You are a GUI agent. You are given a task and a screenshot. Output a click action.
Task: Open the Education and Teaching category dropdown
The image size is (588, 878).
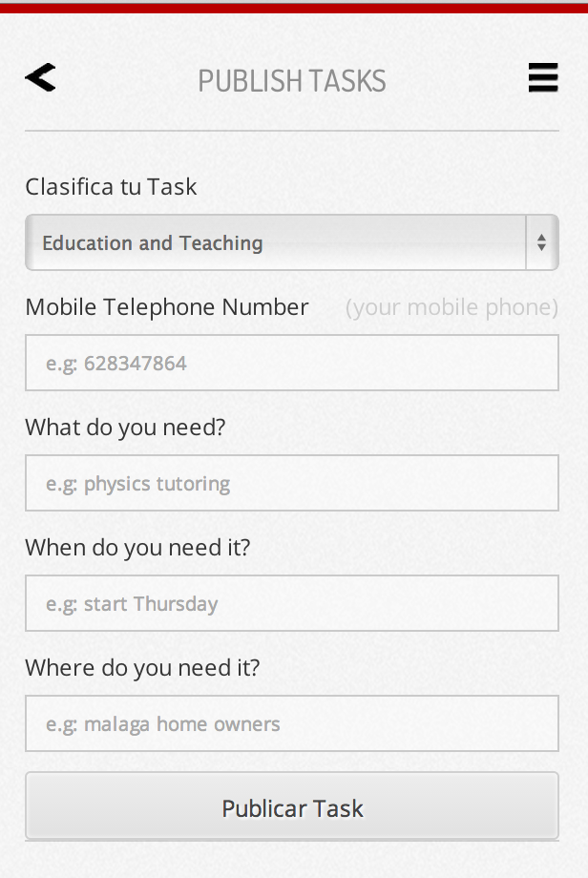click(275, 242)
